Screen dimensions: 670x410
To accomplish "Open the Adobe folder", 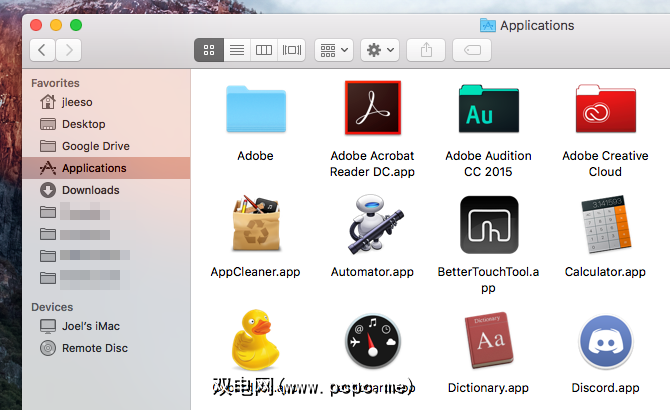I will [x=256, y=109].
